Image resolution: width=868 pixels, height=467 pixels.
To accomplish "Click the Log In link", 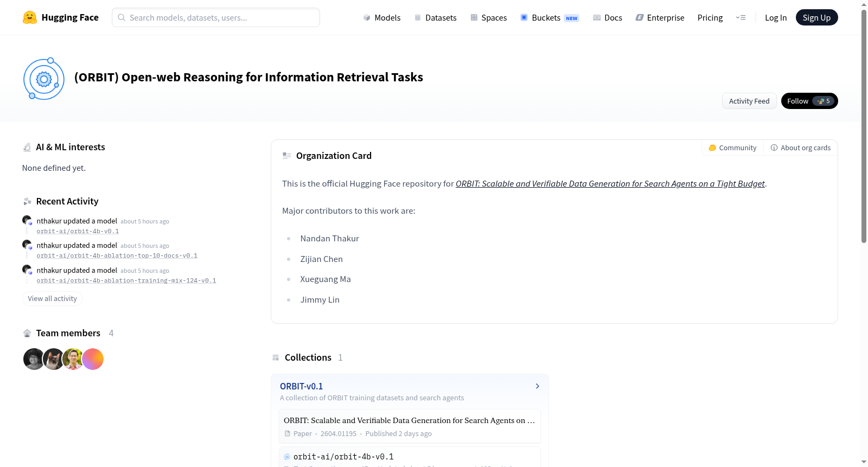I will (776, 18).
